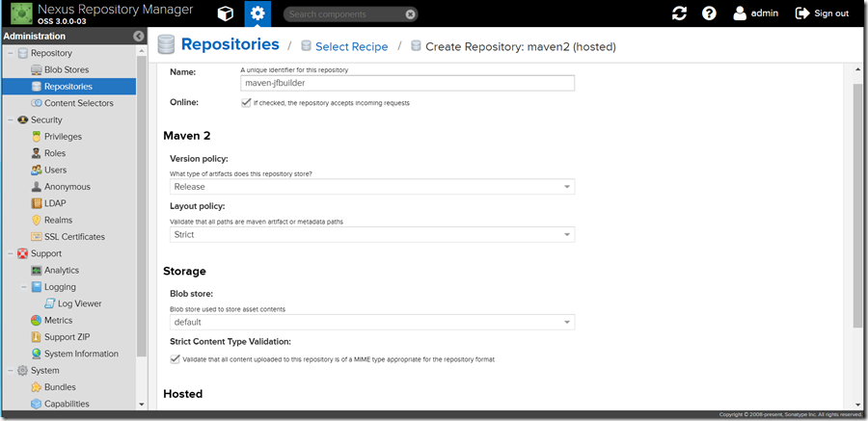The image size is (868, 421).
Task: Click the Support ZIP icon
Action: (x=36, y=337)
